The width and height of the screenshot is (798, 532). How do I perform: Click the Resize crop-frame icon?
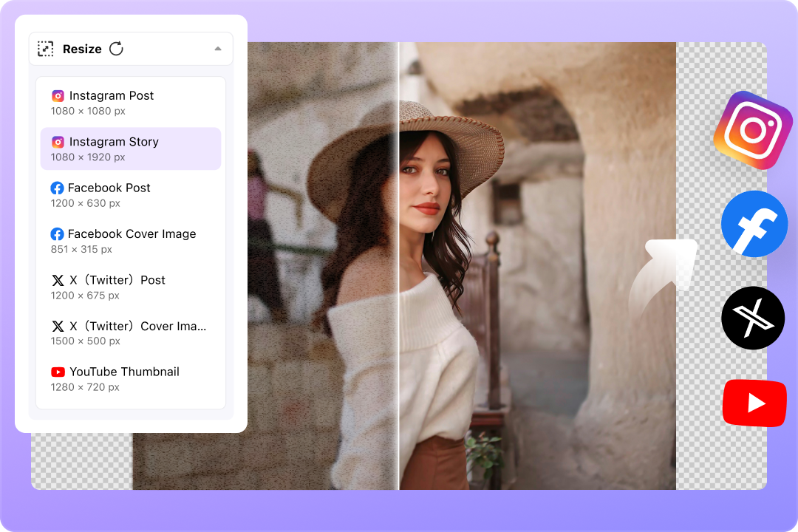click(45, 49)
